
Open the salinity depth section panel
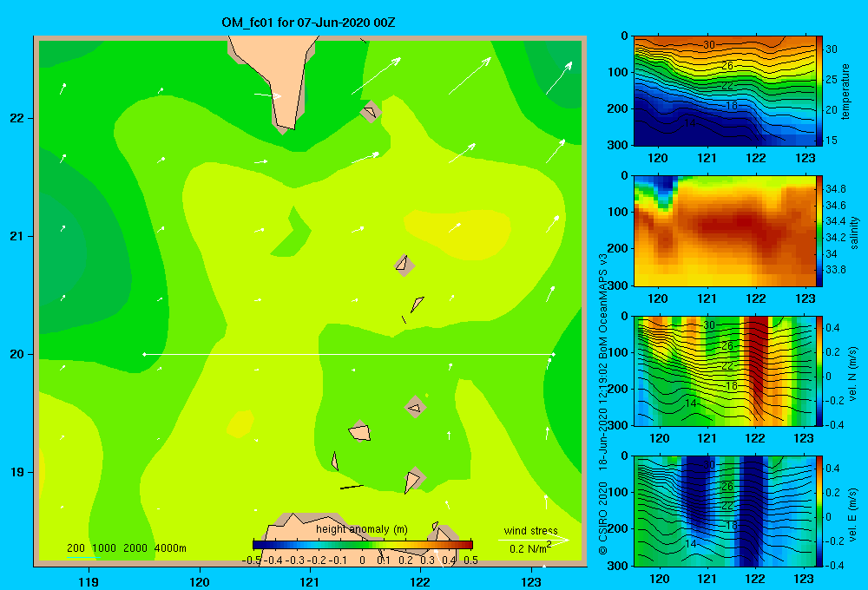(x=725, y=231)
